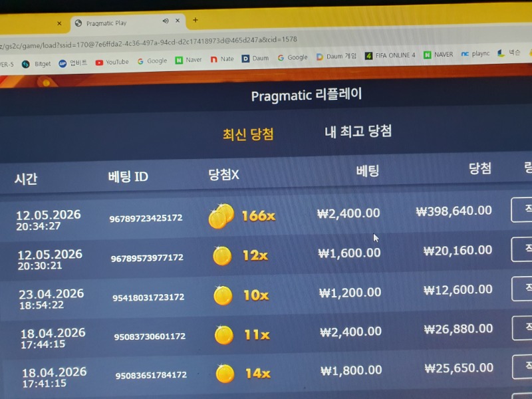Select bet ID 96789573977172

(x=147, y=258)
